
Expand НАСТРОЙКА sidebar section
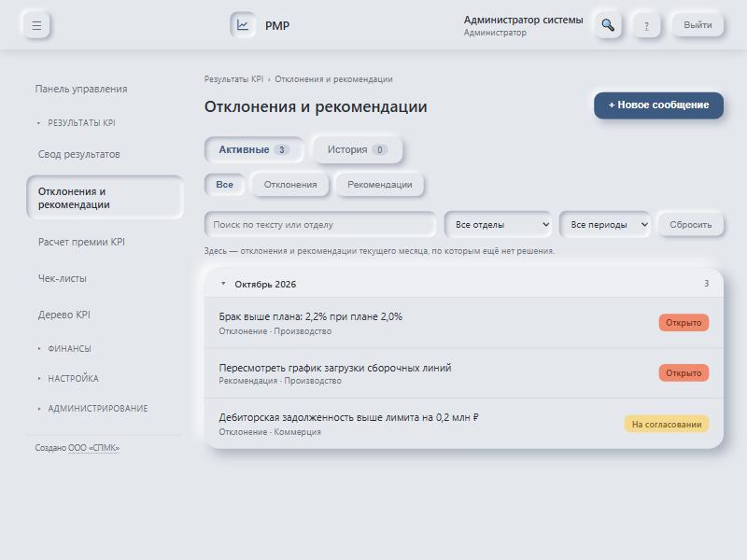(x=73, y=379)
